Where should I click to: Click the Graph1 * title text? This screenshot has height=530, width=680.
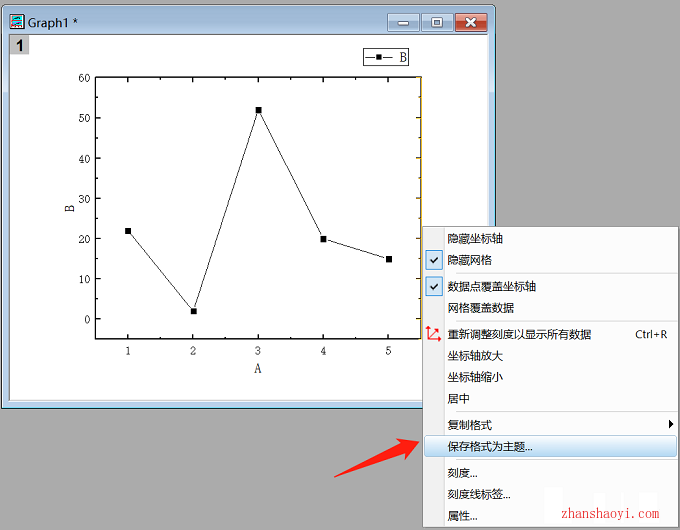click(52, 22)
